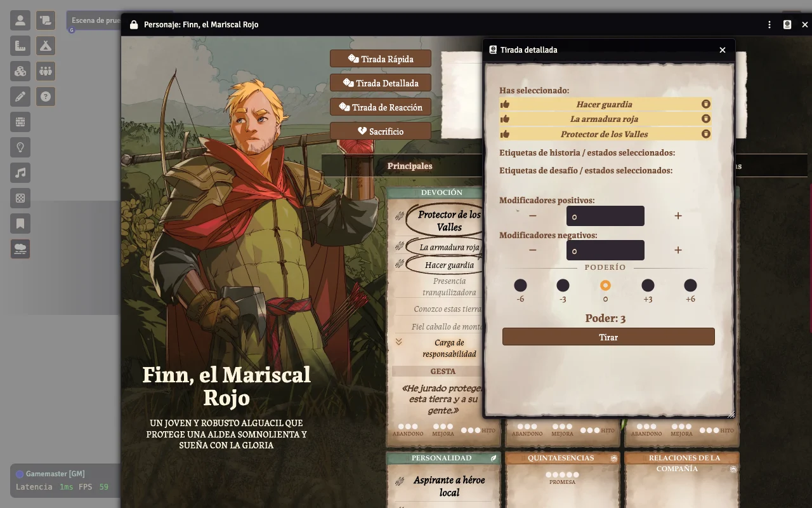The image size is (812, 508).
Task: Trash the 'Protector de los Valles' selection
Action: (705, 134)
